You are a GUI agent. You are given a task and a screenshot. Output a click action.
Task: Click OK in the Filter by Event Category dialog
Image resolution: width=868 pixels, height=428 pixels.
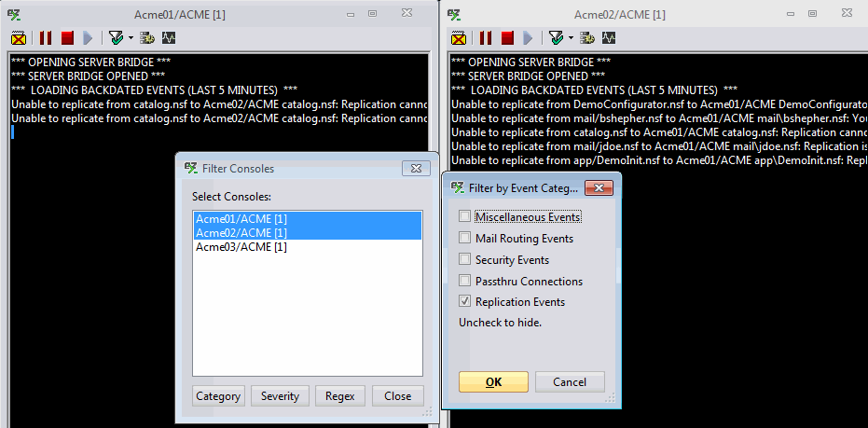pyautogui.click(x=493, y=381)
